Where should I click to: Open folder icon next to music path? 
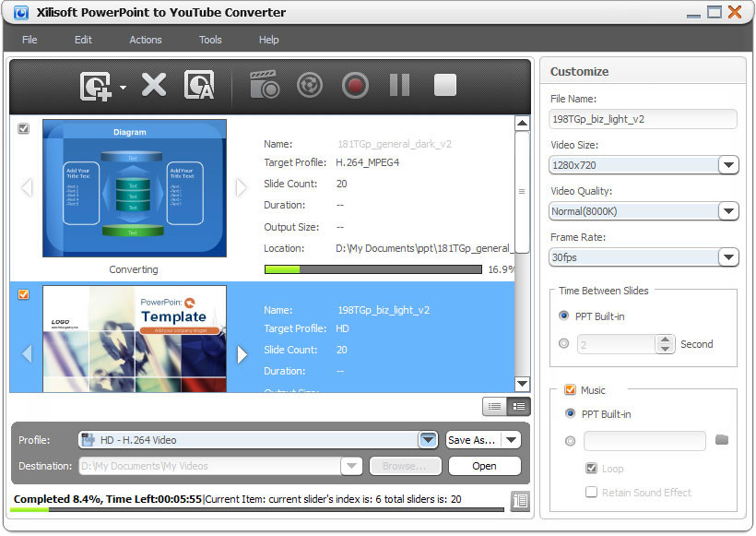722,441
